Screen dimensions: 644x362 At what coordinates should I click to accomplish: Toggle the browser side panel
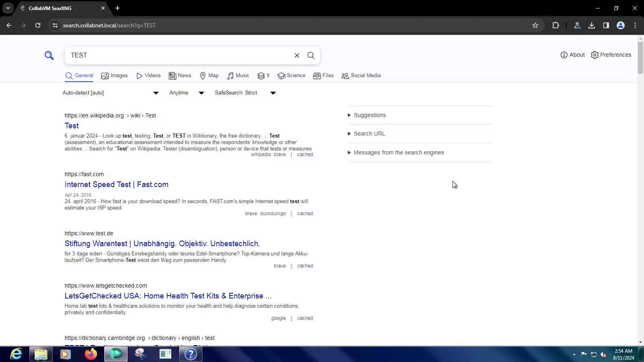click(606, 25)
